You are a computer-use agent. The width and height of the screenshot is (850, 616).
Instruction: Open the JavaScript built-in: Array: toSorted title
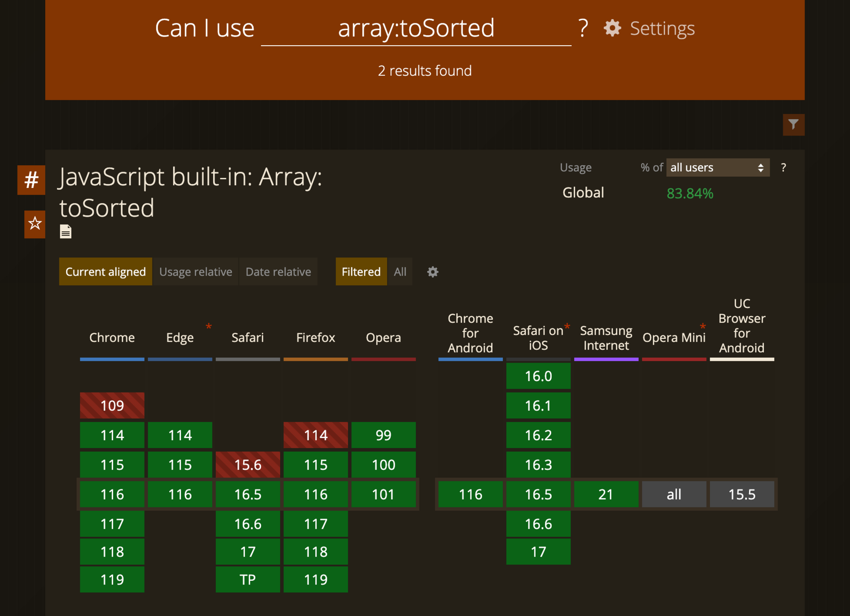(x=191, y=192)
